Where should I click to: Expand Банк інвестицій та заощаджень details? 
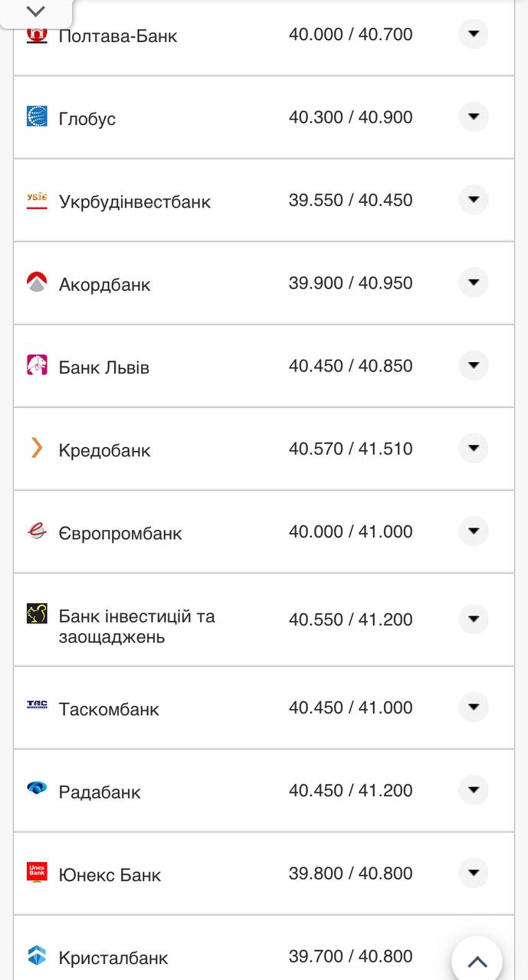tap(473, 619)
